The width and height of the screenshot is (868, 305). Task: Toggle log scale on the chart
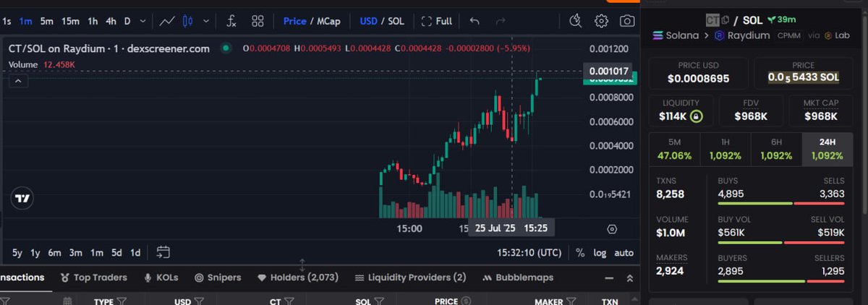[600, 252]
